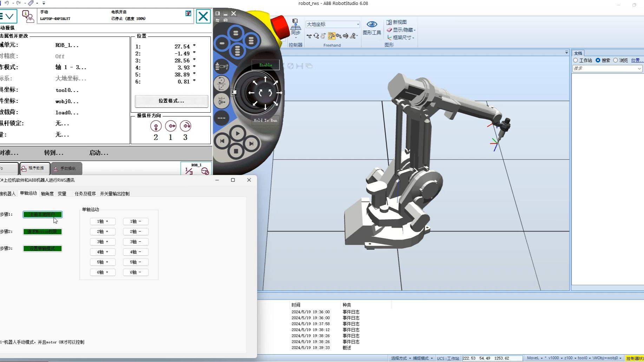Viewport: 644px width, 362px height.
Task: Click step 2 请求Motion权限 green button
Action: [x=42, y=232]
